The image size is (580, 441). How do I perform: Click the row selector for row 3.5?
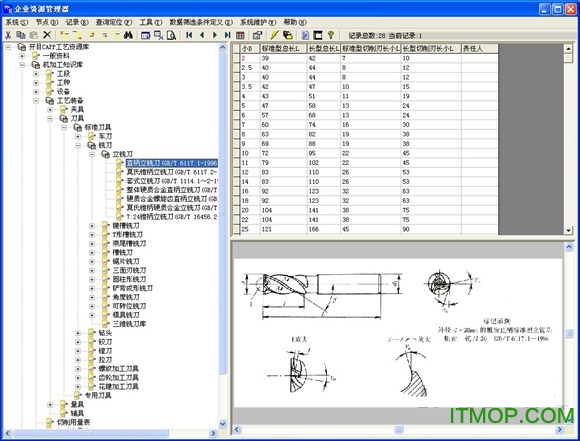[236, 87]
